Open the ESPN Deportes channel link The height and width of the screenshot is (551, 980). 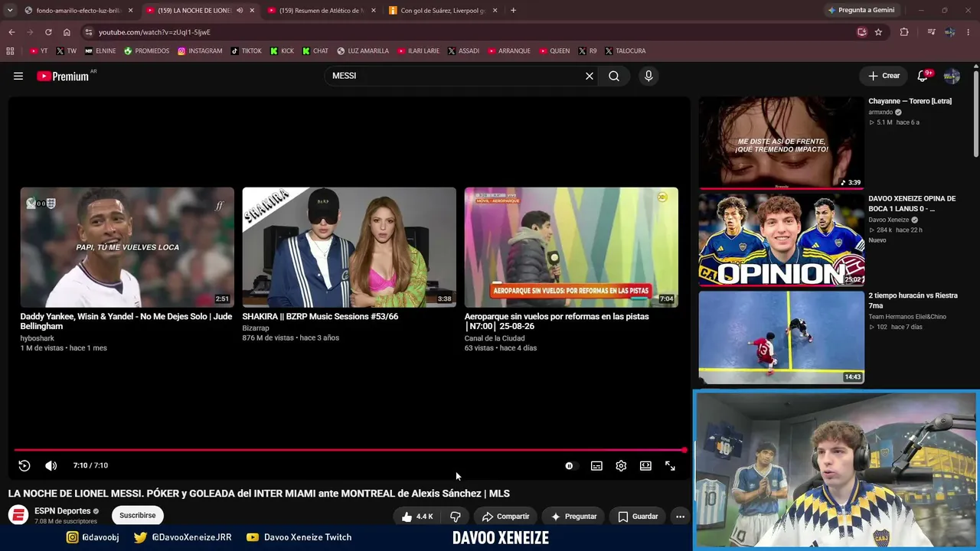click(62, 511)
